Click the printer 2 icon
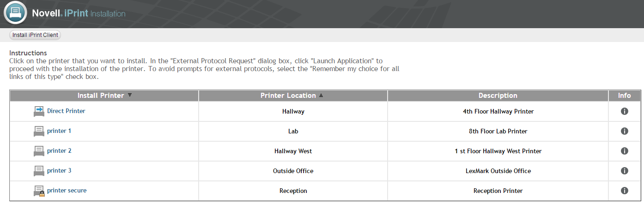 pyautogui.click(x=39, y=151)
